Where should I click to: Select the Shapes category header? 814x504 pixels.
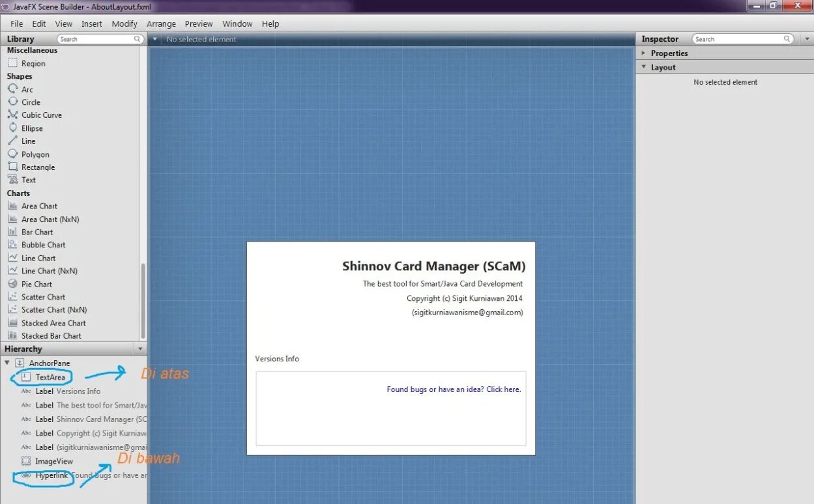pyautogui.click(x=20, y=76)
